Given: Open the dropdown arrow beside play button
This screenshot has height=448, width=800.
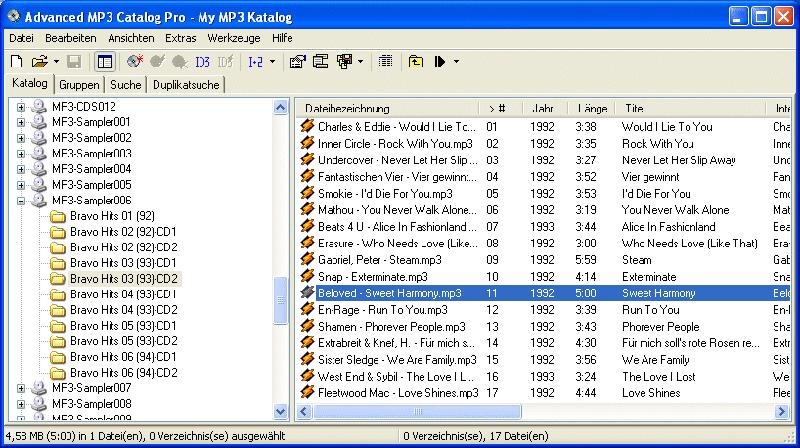Looking at the screenshot, I should (x=456, y=62).
